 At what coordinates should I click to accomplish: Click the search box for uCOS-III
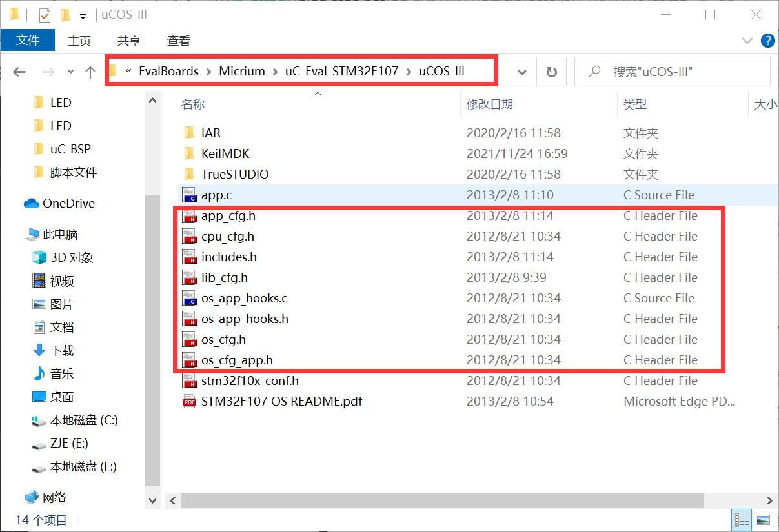coord(673,72)
